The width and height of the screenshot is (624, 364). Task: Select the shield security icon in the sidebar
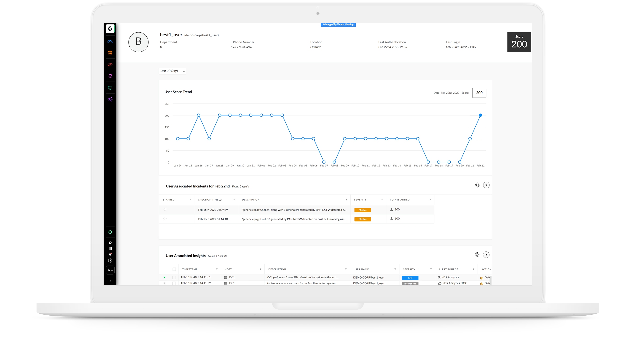click(110, 53)
